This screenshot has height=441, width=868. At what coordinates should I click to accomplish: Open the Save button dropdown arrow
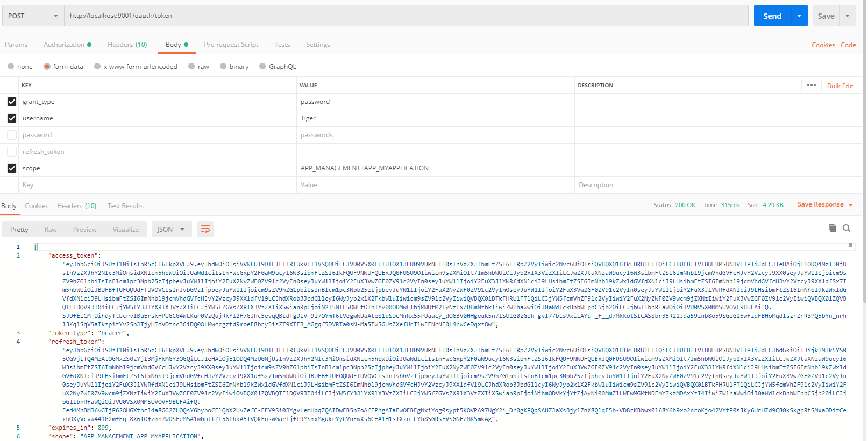coord(848,16)
